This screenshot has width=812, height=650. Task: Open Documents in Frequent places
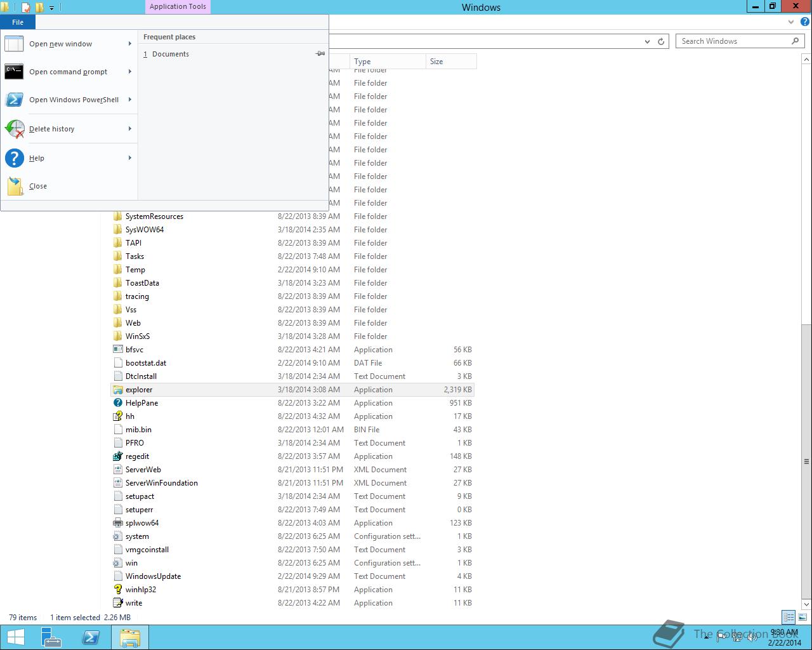tap(170, 54)
